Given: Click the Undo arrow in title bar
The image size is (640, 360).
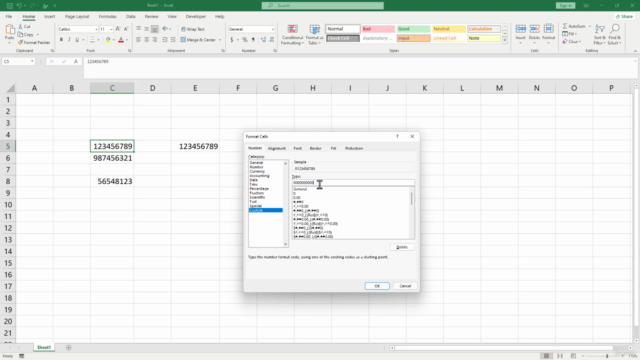Looking at the screenshot, I should pyautogui.click(x=19, y=6).
